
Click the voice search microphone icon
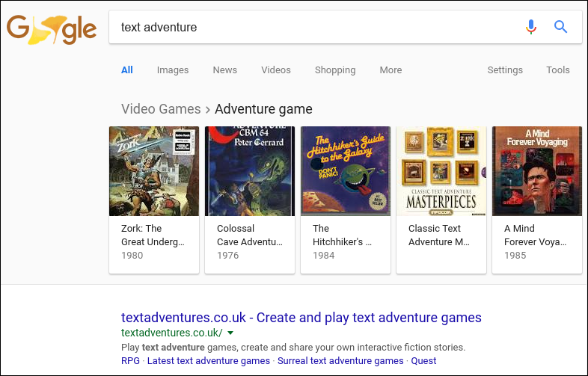click(530, 27)
